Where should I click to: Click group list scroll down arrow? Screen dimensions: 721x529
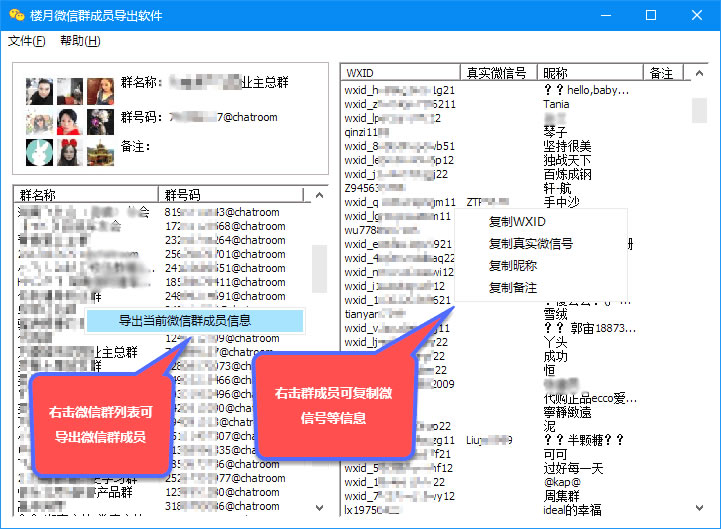(320, 508)
